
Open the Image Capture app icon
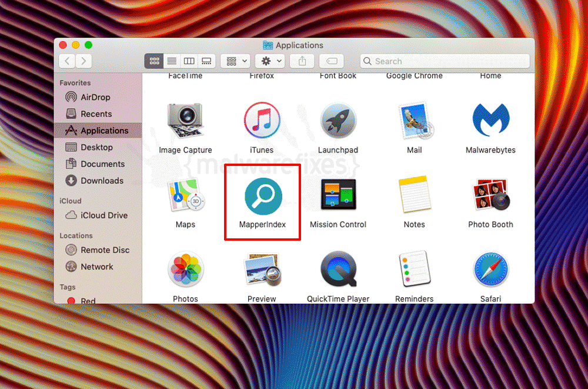[185, 120]
